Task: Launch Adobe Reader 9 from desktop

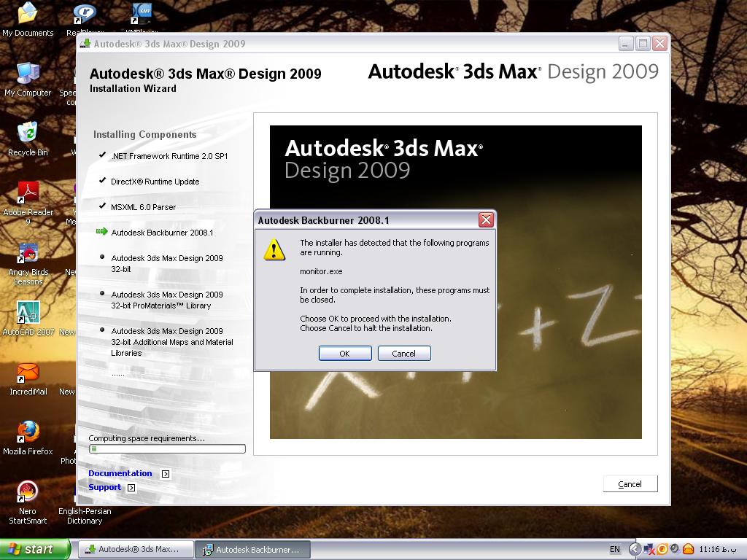Action: click(x=28, y=194)
